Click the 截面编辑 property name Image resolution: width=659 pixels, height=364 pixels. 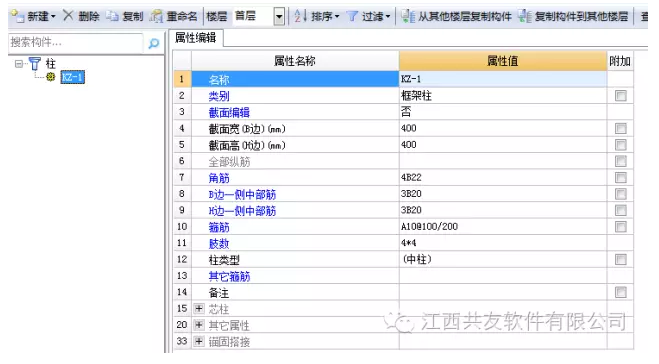click(x=229, y=113)
